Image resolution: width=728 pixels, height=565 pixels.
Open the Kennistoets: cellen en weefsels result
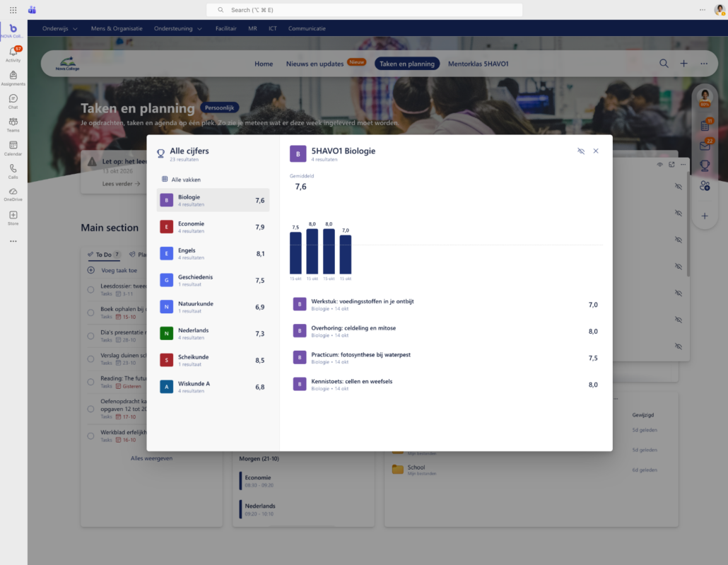click(x=446, y=384)
